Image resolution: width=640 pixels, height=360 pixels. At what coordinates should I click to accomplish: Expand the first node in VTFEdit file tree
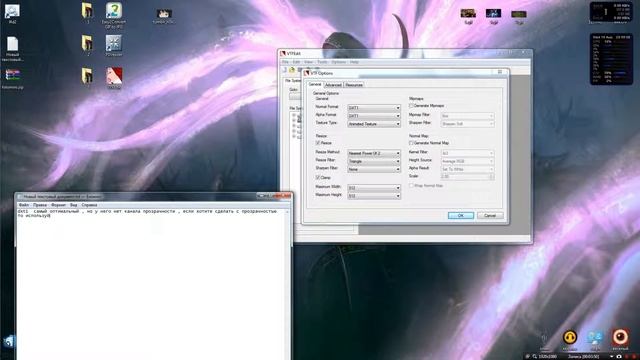pyautogui.click(x=294, y=116)
